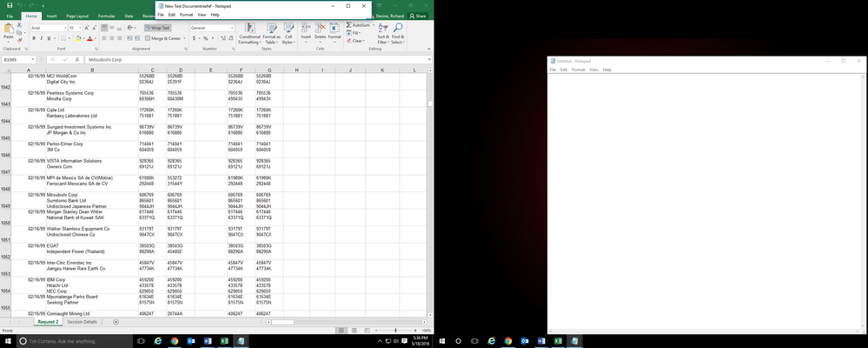Add a new sheet with the plus icon
Image resolution: width=868 pixels, height=348 pixels.
pyautogui.click(x=116, y=322)
